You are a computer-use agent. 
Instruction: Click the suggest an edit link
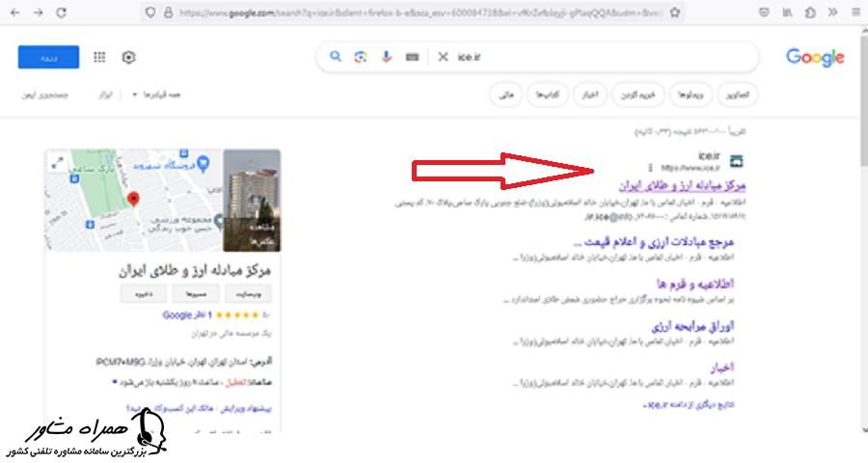tap(246, 409)
